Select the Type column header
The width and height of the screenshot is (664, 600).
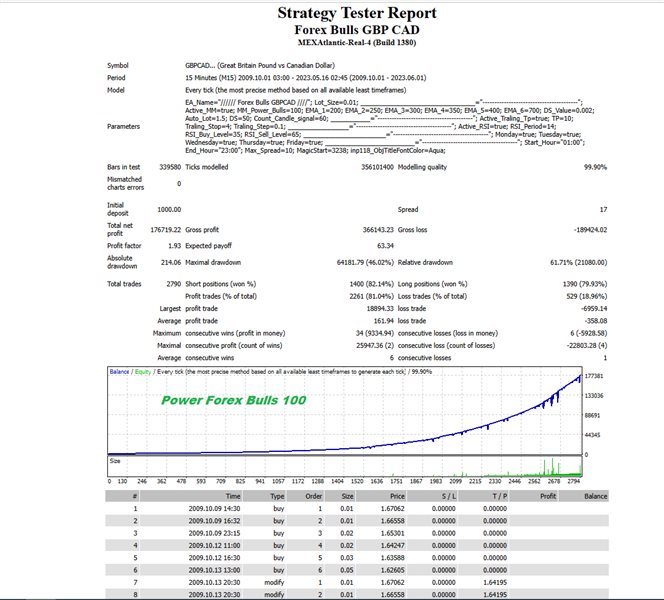click(278, 495)
